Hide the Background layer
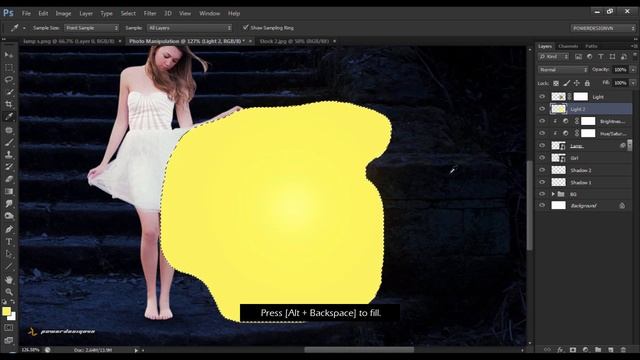This screenshot has height=360, width=640. coord(542,206)
